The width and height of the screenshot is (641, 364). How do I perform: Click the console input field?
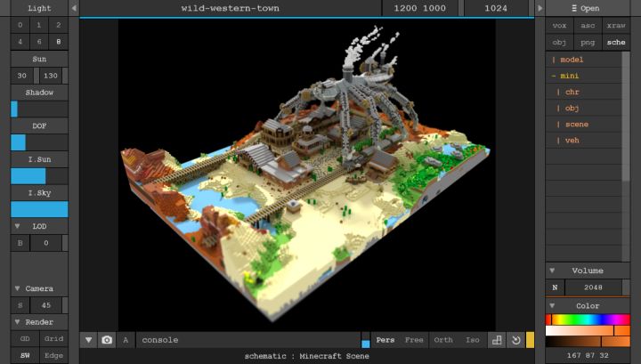247,340
